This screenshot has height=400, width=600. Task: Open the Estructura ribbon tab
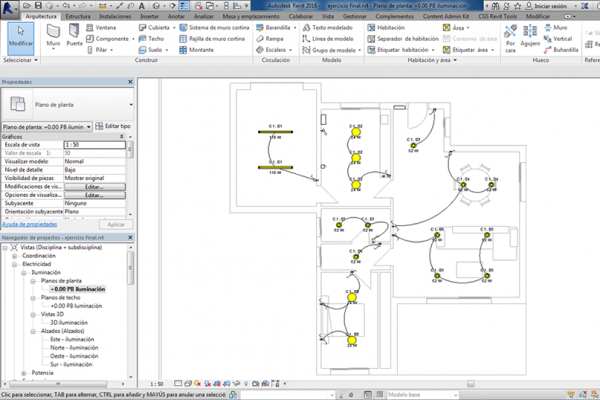point(77,17)
